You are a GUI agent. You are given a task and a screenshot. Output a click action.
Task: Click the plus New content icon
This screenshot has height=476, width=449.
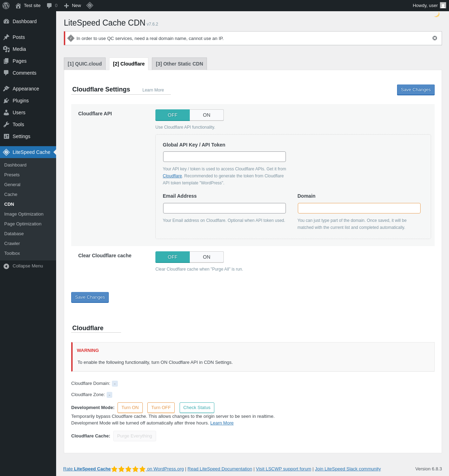(66, 6)
